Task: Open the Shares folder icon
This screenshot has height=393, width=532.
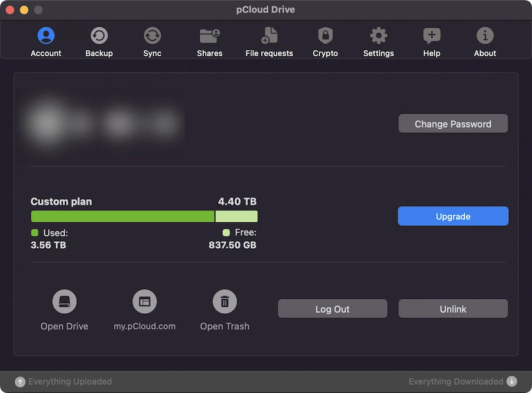Action: pyautogui.click(x=210, y=35)
